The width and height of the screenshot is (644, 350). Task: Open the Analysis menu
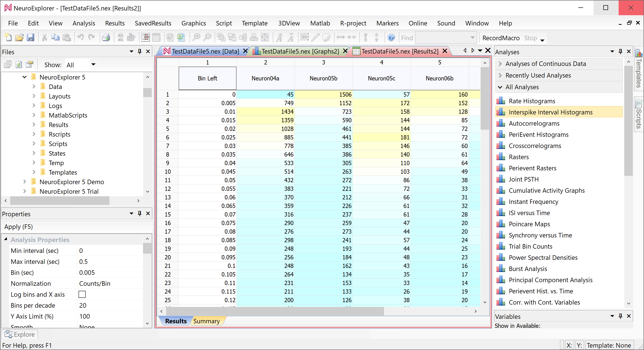pos(84,23)
